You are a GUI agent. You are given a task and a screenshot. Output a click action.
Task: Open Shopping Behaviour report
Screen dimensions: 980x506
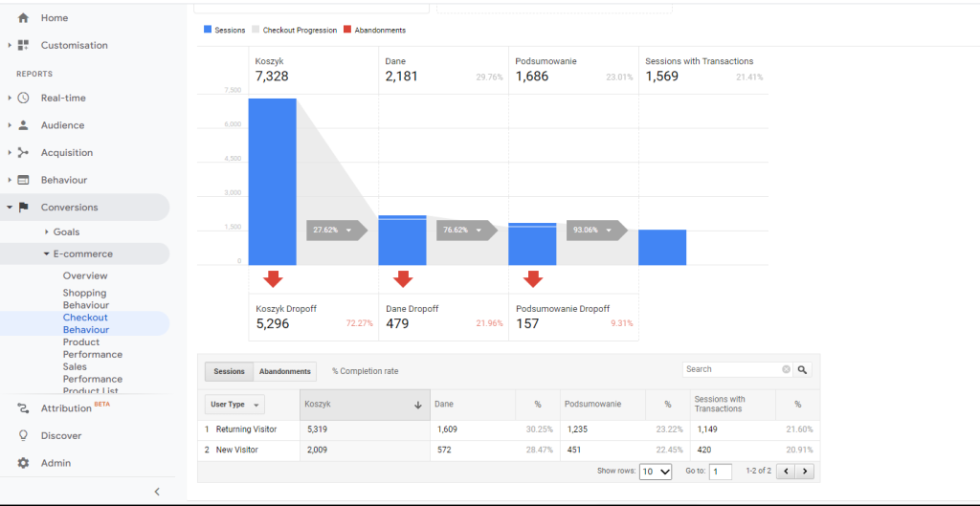click(x=84, y=298)
